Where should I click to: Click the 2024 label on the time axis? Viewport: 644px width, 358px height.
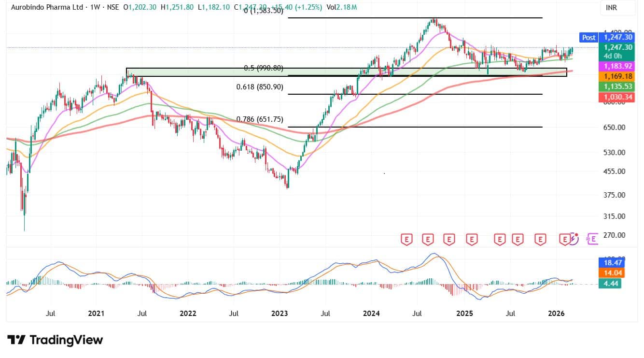372,314
